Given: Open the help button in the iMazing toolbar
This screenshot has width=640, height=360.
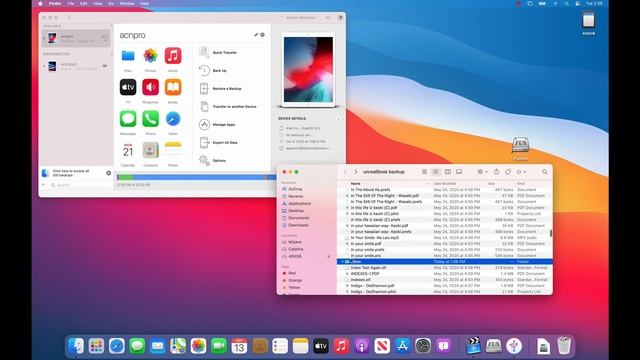Looking at the screenshot, I should pyautogui.click(x=340, y=18).
